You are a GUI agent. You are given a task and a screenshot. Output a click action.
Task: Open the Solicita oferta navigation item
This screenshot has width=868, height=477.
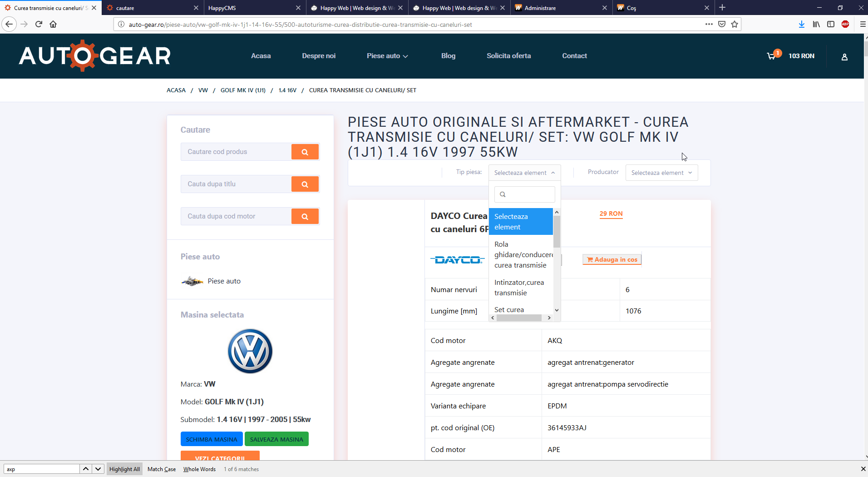point(508,56)
